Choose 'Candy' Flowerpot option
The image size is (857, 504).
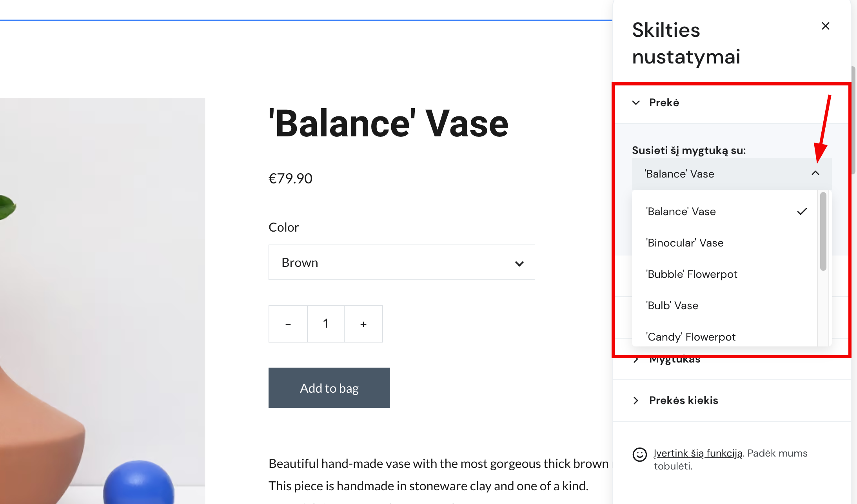pos(690,337)
